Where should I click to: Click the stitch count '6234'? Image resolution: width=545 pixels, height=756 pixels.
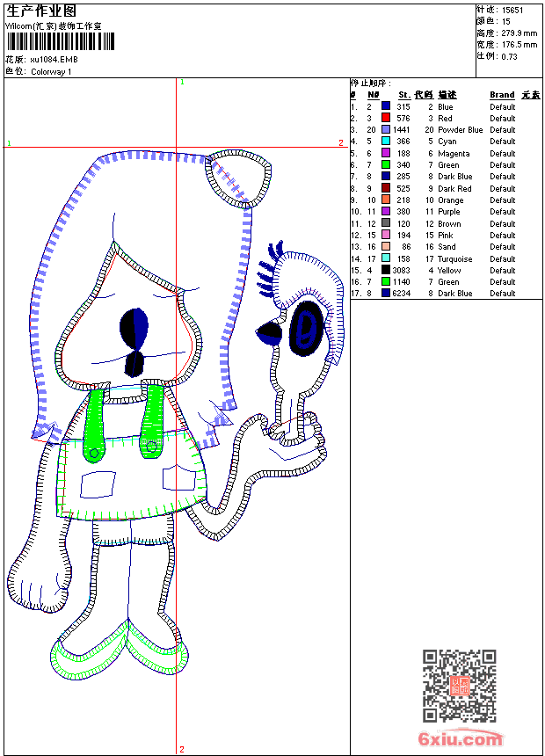401,293
